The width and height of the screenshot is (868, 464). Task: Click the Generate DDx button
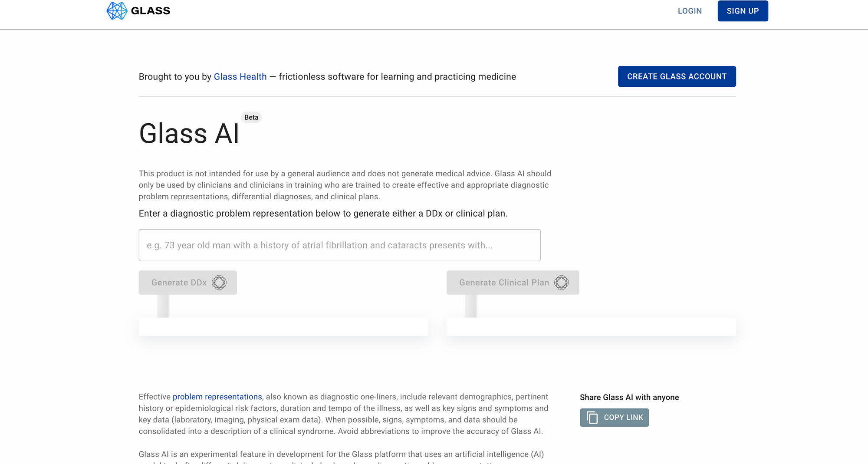click(188, 283)
